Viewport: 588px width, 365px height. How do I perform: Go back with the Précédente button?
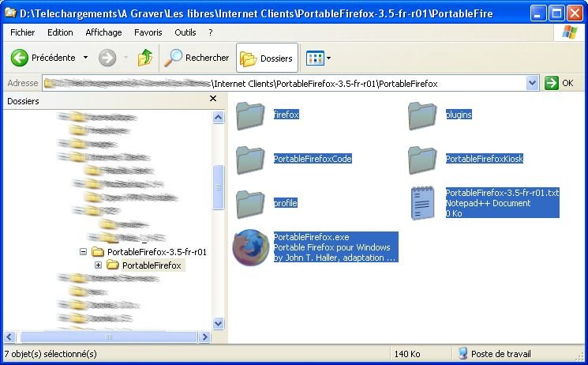click(43, 58)
